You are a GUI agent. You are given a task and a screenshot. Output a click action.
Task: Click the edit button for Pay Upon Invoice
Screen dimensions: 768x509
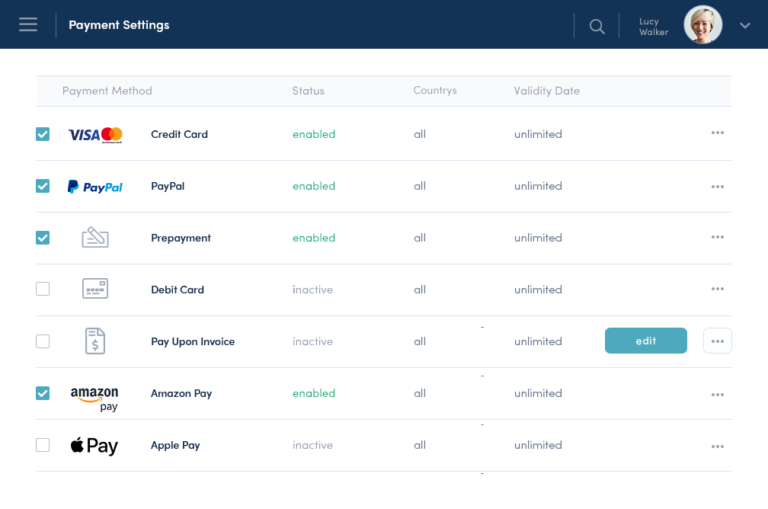click(646, 341)
